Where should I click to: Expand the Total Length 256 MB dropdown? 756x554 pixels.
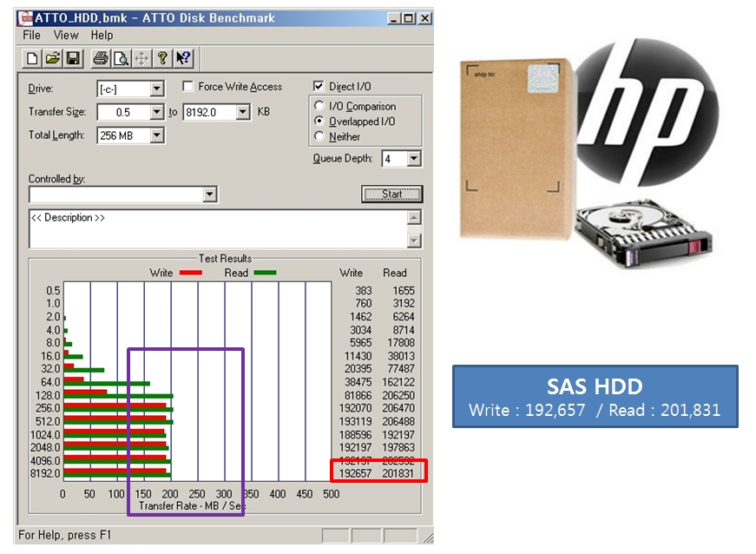(156, 135)
